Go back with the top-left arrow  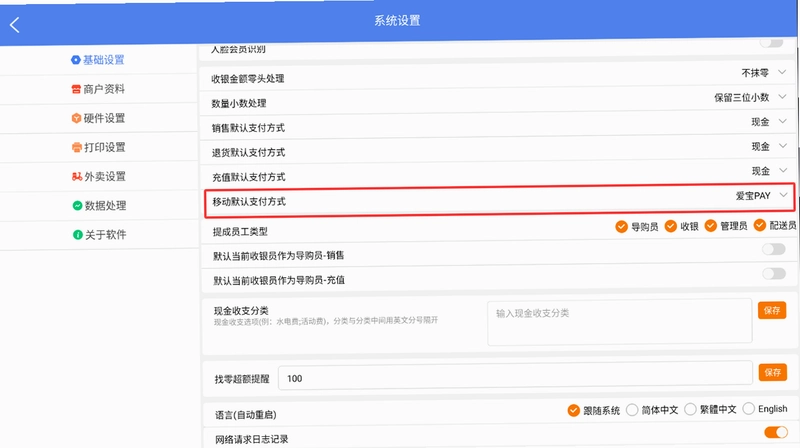click(x=15, y=25)
